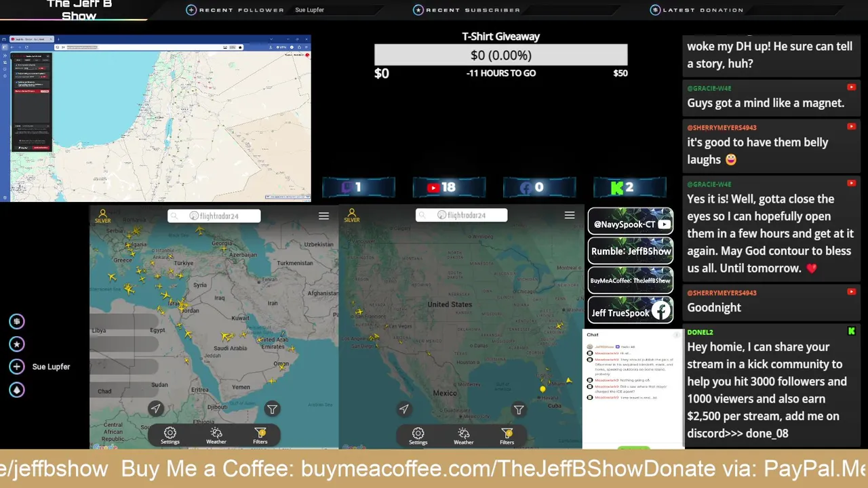Screen dimensions: 868x488
Task: Click the Kick icon beside DONEL2 message
Action: tap(851, 331)
